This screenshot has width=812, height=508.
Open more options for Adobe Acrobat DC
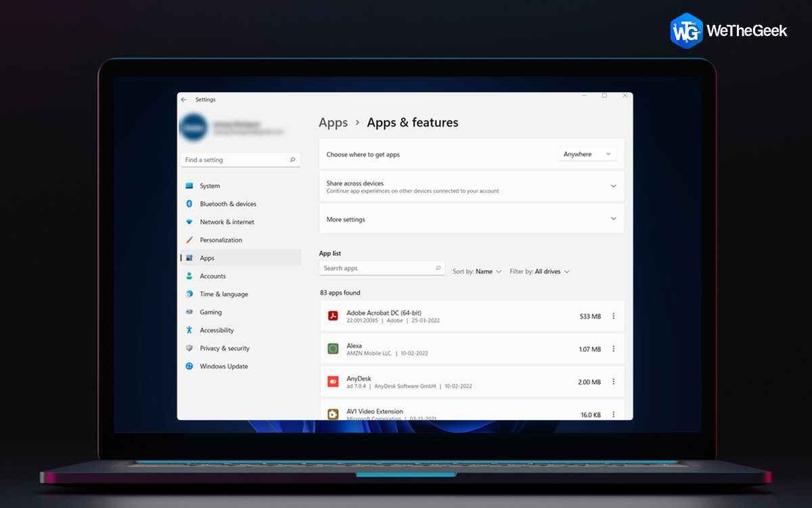tap(614, 316)
